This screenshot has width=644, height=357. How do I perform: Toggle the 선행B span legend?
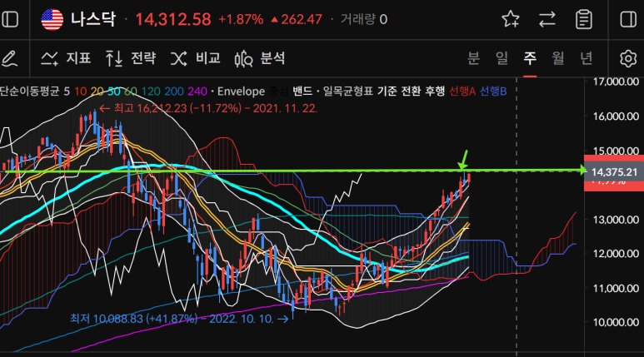click(493, 91)
